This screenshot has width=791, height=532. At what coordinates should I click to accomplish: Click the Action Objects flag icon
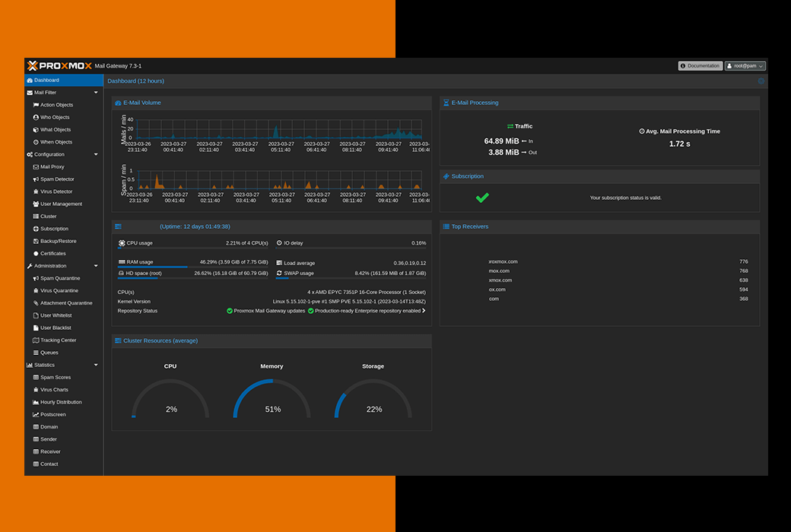pyautogui.click(x=36, y=105)
